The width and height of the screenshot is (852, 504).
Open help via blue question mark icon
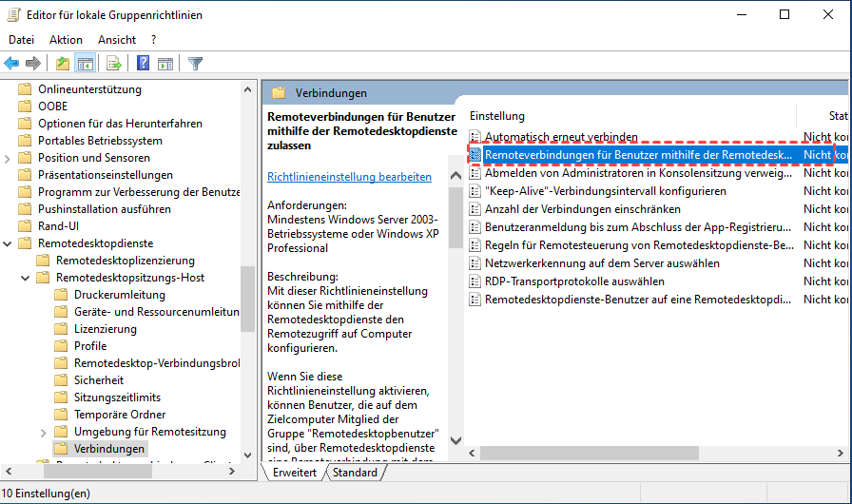(x=143, y=64)
